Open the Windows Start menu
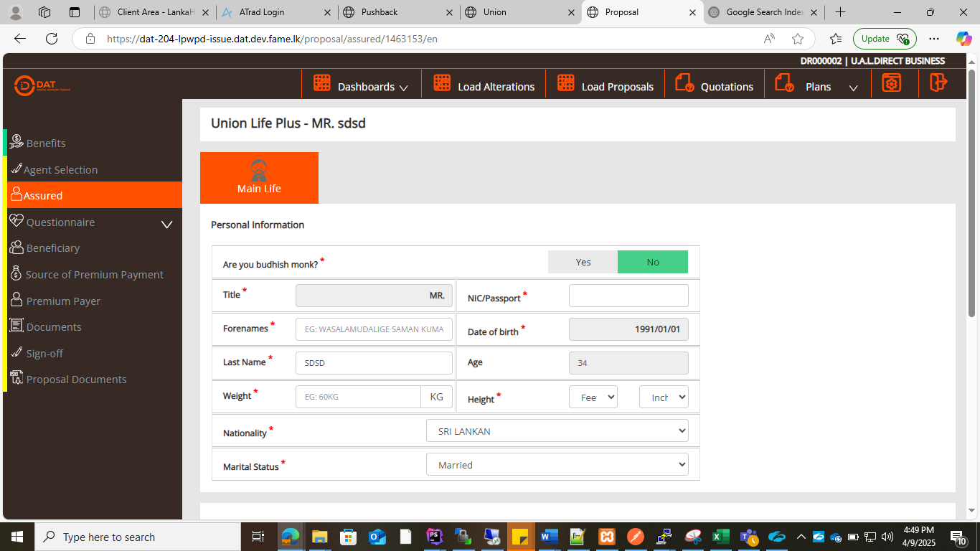This screenshot has width=980, height=551. 17,537
